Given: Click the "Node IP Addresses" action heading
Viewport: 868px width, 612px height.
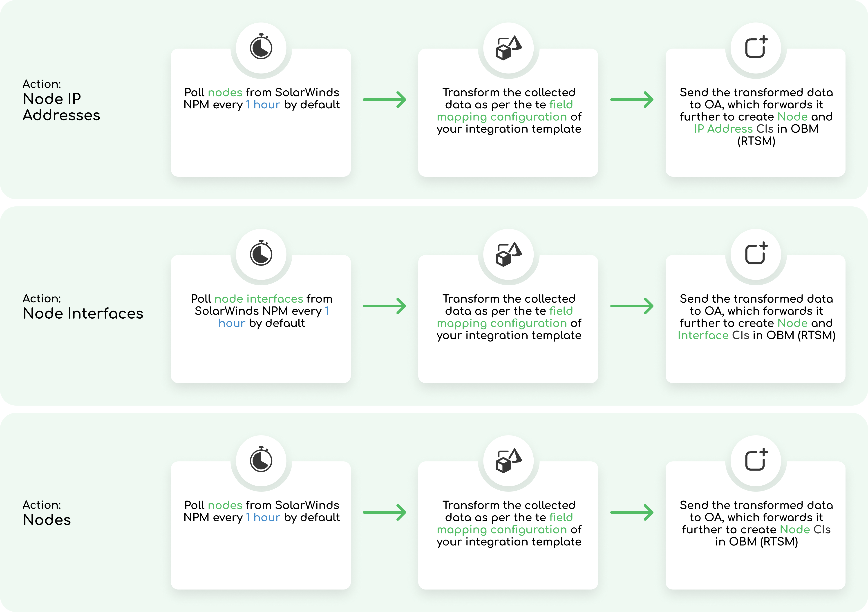Looking at the screenshot, I should (61, 107).
